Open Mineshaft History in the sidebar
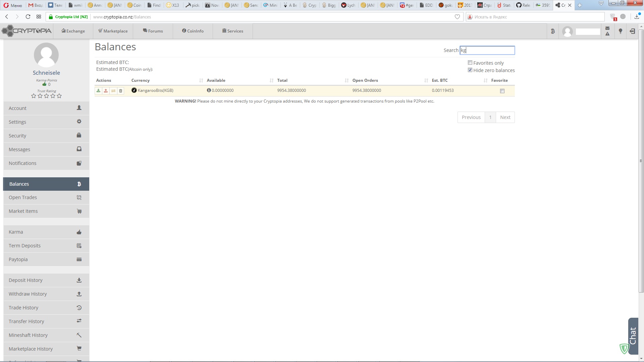644x362 pixels. pyautogui.click(x=46, y=335)
